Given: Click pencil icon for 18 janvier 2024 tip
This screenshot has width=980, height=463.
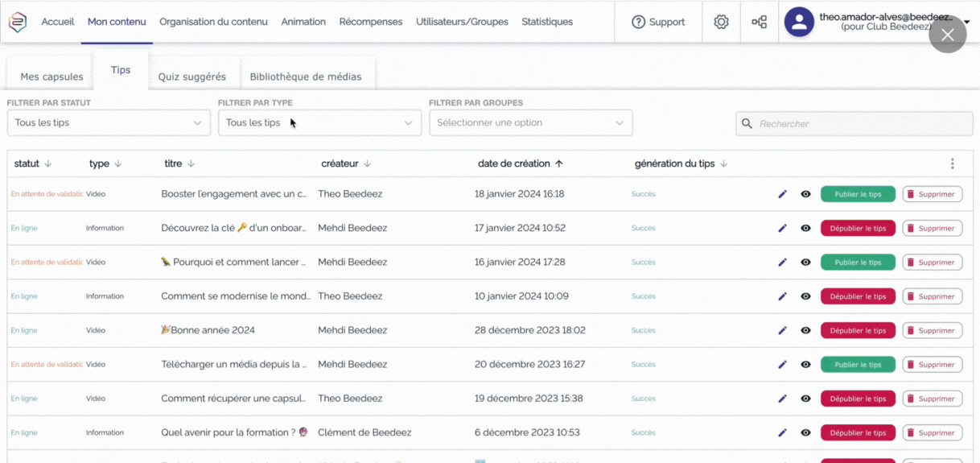Looking at the screenshot, I should [x=782, y=194].
